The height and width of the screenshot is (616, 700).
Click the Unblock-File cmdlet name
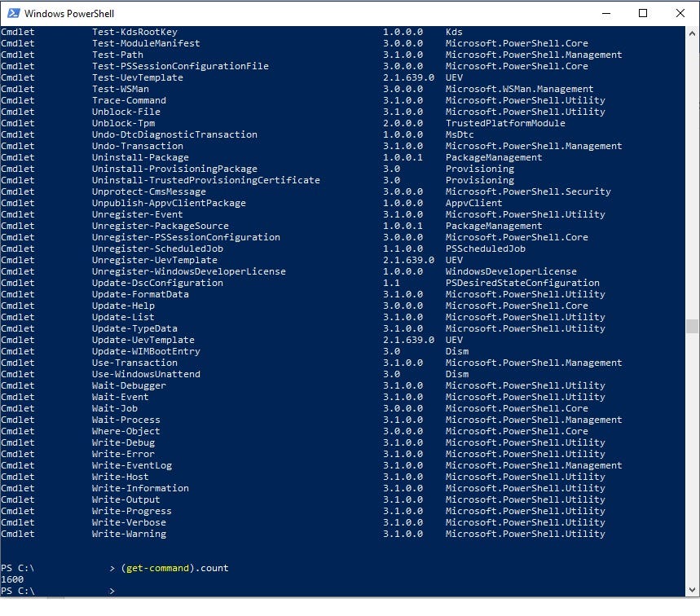point(125,112)
